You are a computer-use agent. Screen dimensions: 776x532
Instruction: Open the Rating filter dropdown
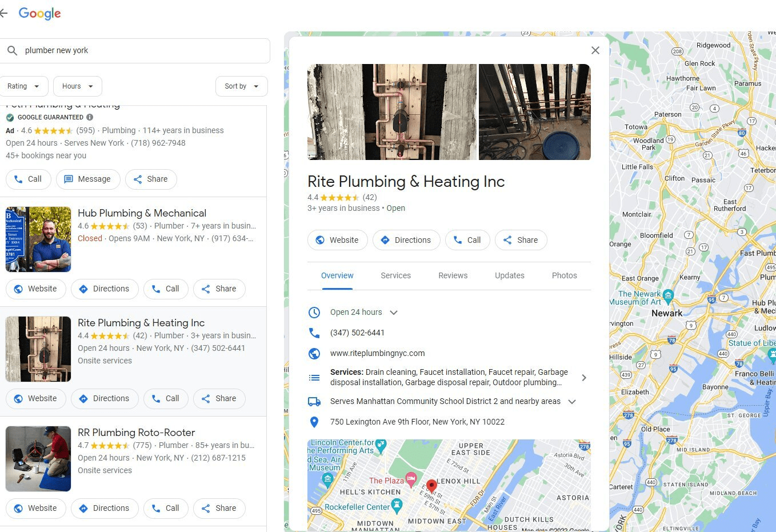pyautogui.click(x=23, y=86)
